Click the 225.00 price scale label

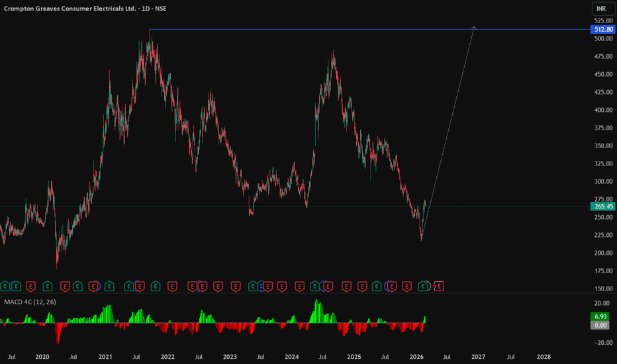coord(604,235)
